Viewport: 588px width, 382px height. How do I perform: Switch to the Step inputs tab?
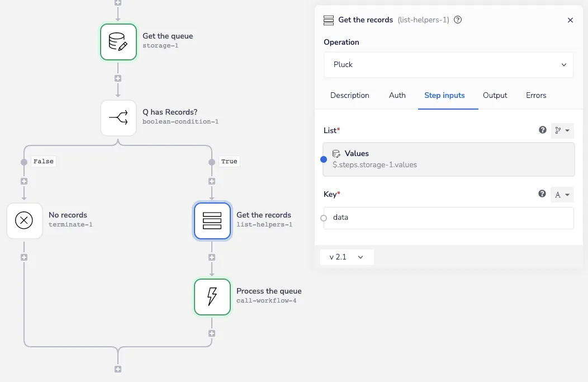pyautogui.click(x=444, y=95)
